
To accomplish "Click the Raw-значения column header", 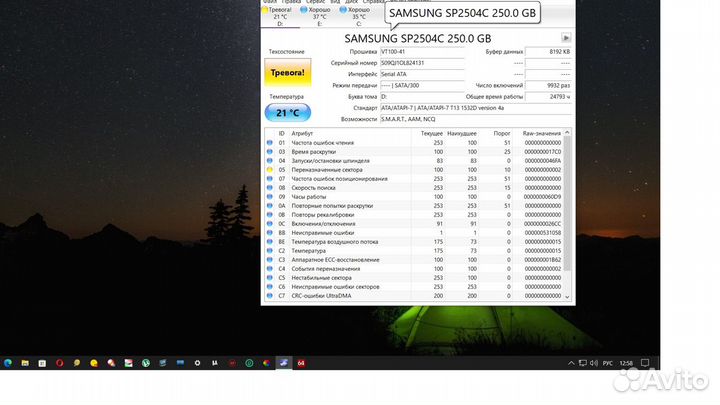I will click(541, 134).
